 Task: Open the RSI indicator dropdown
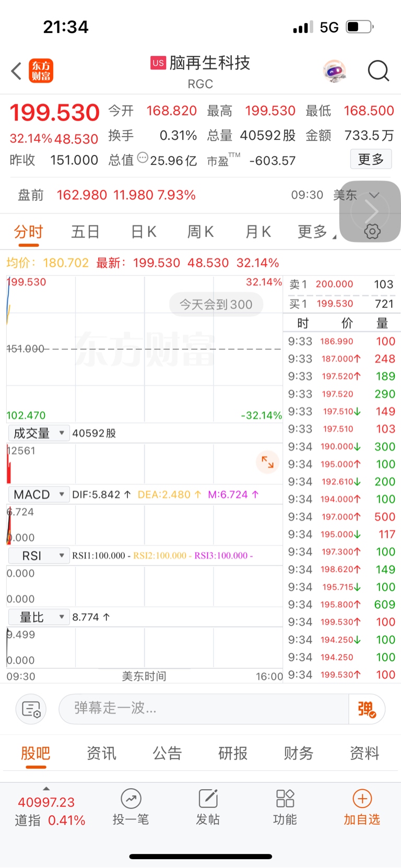(39, 556)
